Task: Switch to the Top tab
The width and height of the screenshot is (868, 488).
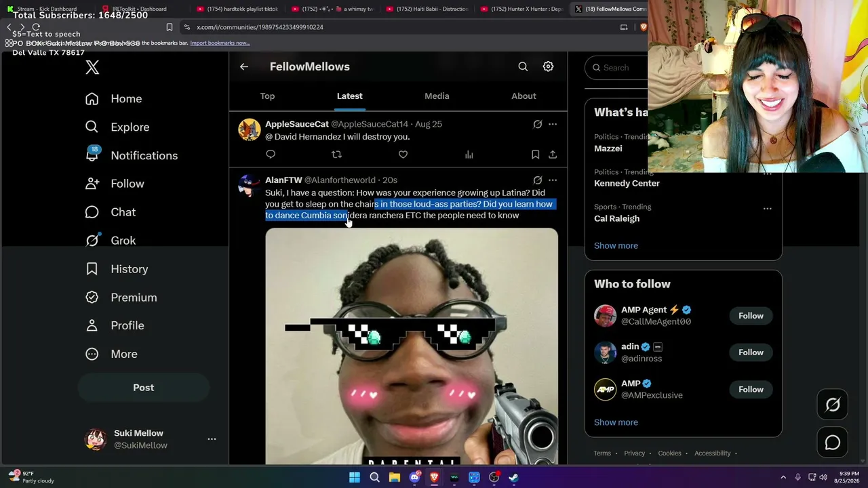Action: click(267, 96)
